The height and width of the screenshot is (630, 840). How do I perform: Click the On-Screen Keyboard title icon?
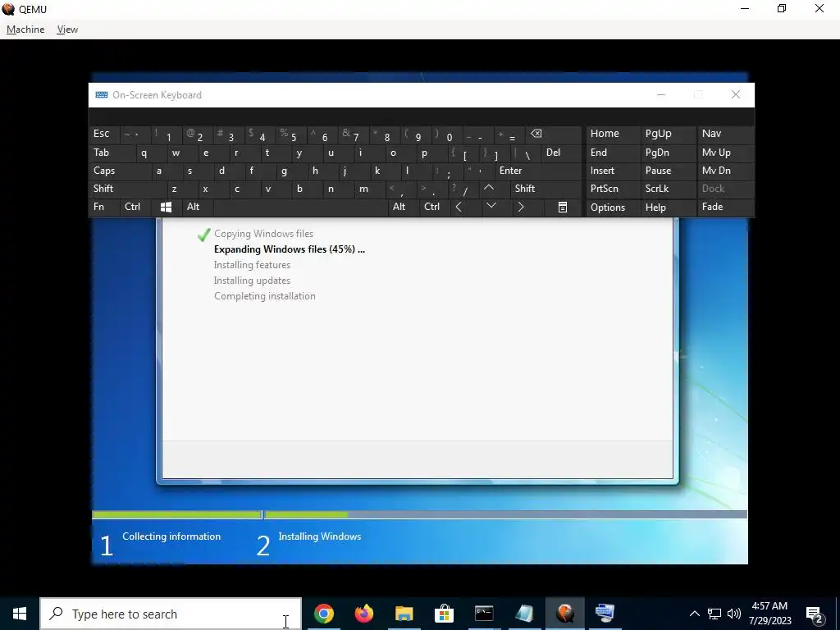[101, 95]
